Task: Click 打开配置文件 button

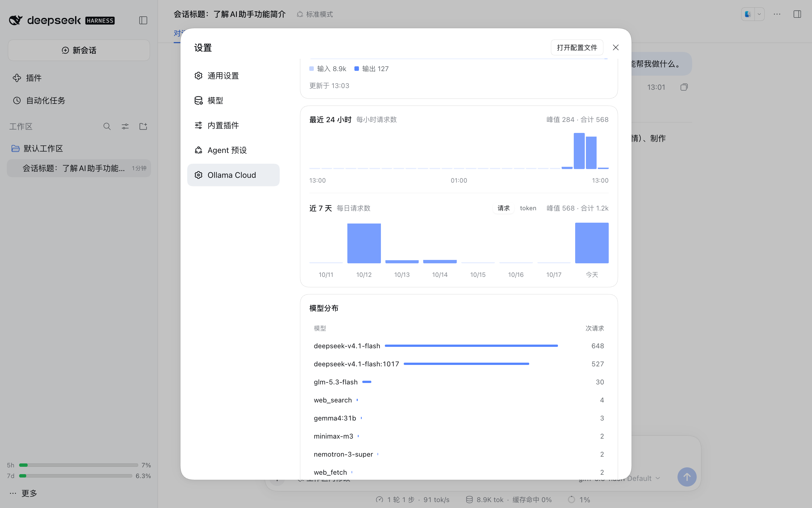Action: click(x=577, y=47)
